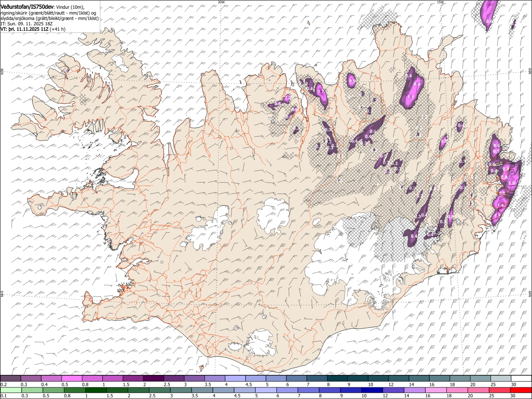This screenshot has width=532, height=399.
Task: Click the Veðurstofan/IS750dev title text
Action: coord(27,7)
